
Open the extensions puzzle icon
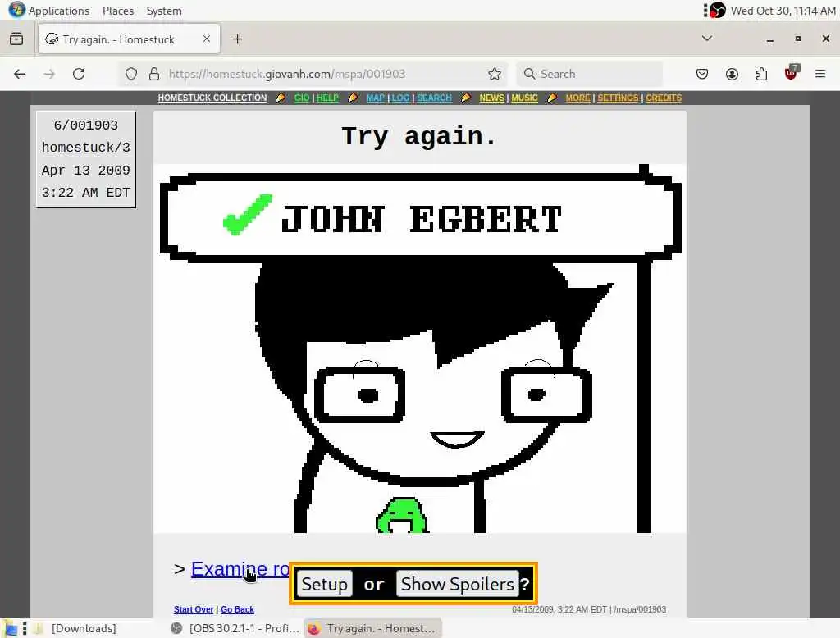761,74
